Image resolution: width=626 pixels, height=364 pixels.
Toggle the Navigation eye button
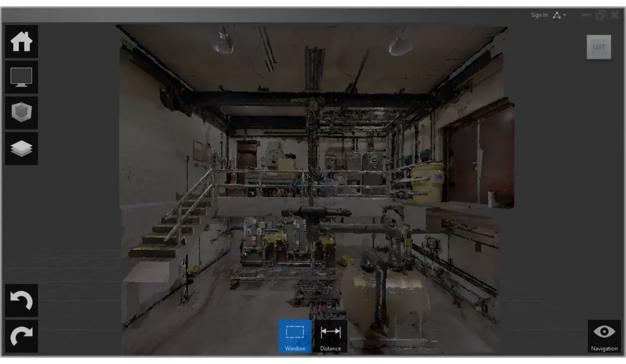(x=604, y=336)
